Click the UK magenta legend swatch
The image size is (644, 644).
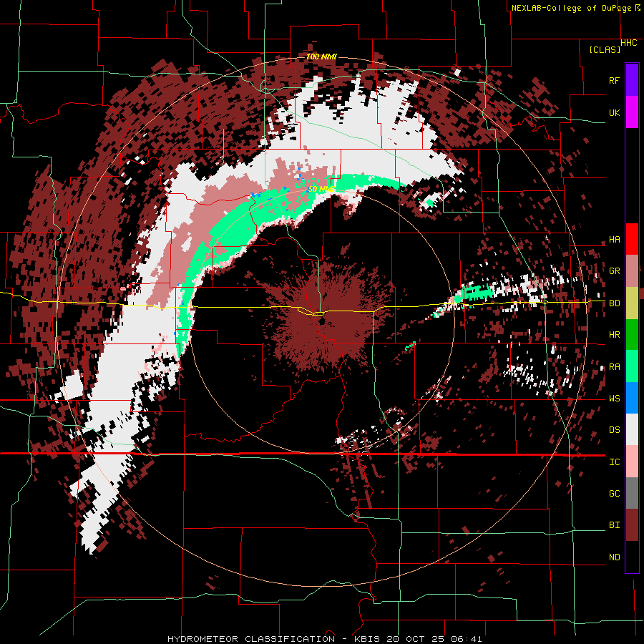point(632,112)
